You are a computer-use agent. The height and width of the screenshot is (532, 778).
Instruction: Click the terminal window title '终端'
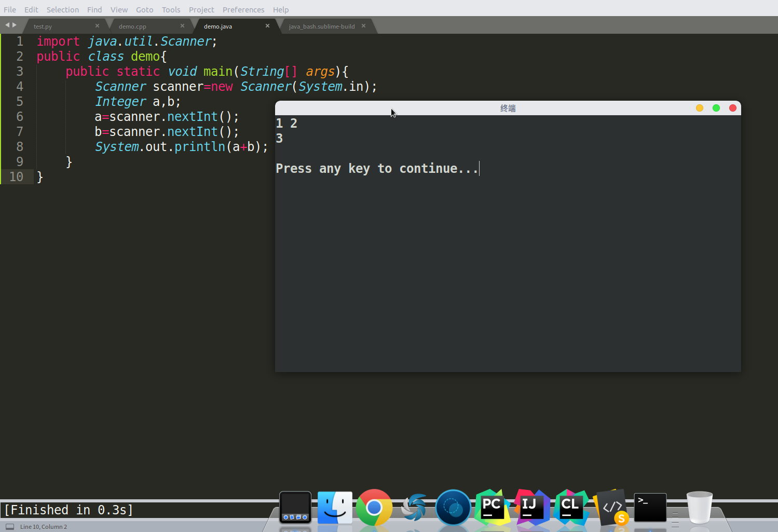[508, 108]
